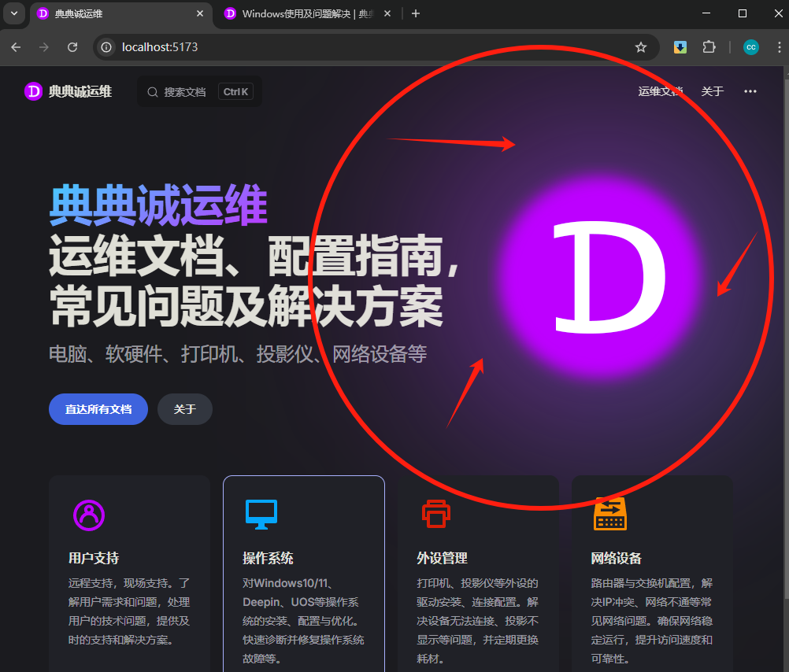This screenshot has height=672, width=789.
Task: Click the purple D icon beside site title
Action: coord(33,91)
